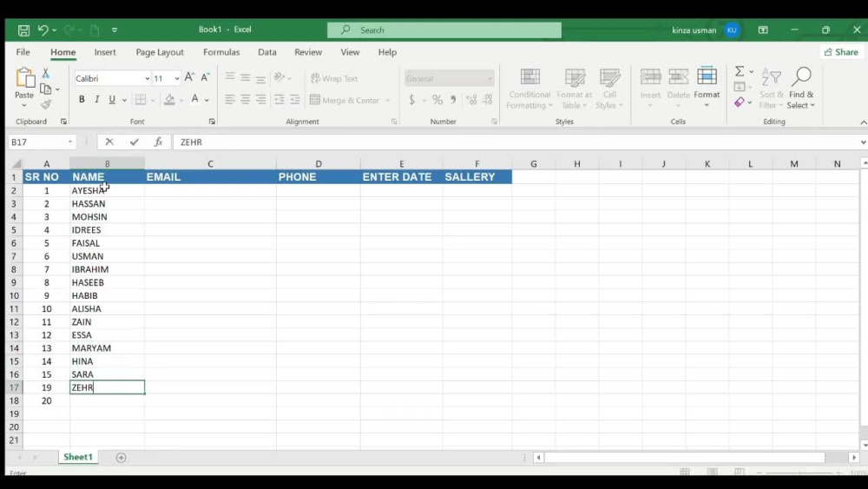Collapse the ribbon with chevron
This screenshot has width=868, height=489.
pyautogui.click(x=863, y=122)
